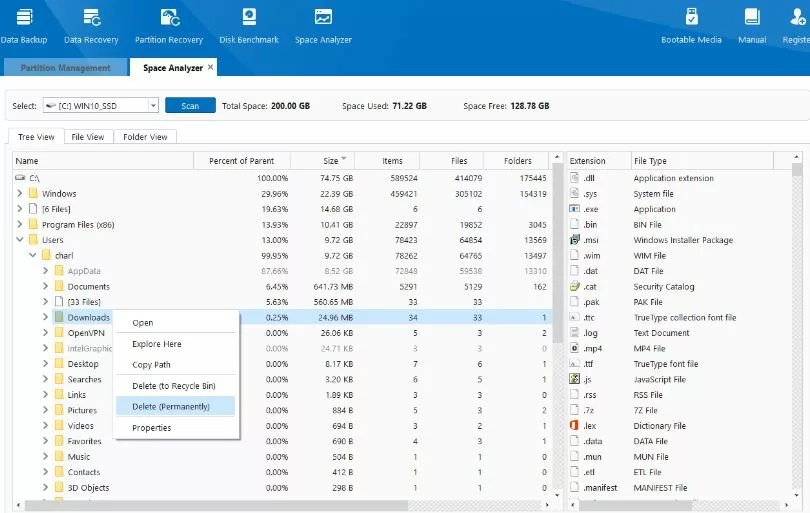Screen dimensions: 810x513
Task: Click the .ttf TrueType font icon
Action: [574, 364]
